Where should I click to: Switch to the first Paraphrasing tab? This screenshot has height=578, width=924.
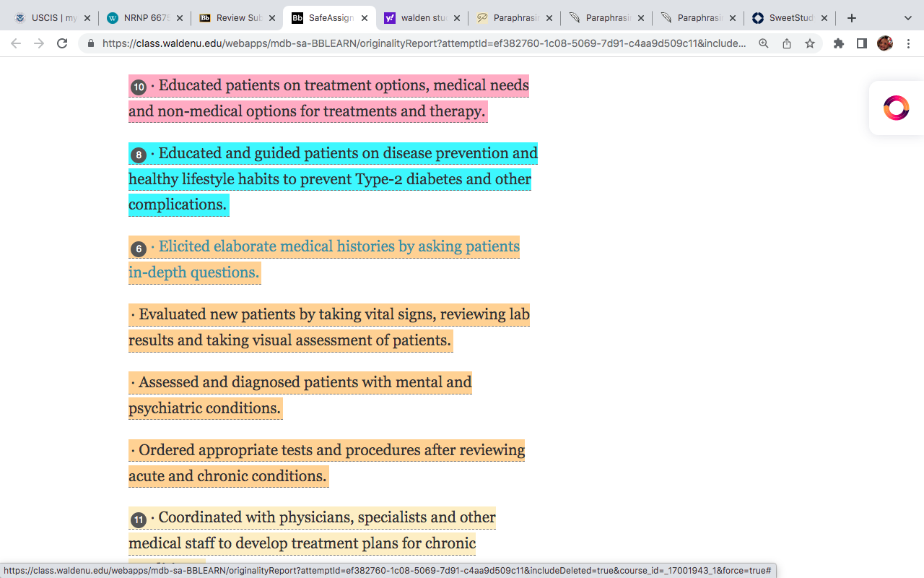514,18
